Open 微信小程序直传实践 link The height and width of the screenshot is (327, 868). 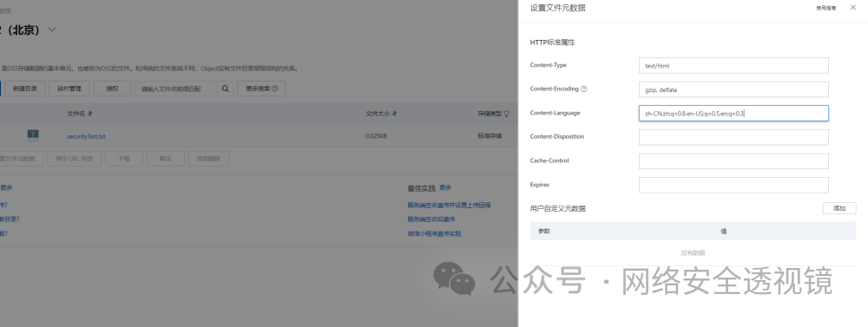tap(434, 233)
